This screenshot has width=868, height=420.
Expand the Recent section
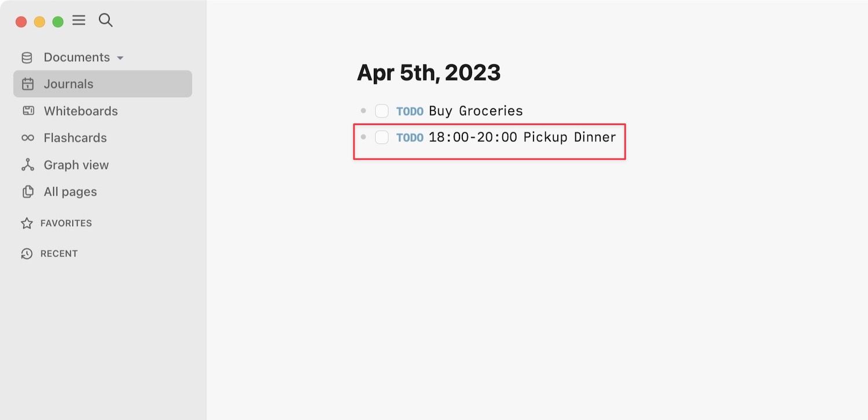[x=58, y=254]
